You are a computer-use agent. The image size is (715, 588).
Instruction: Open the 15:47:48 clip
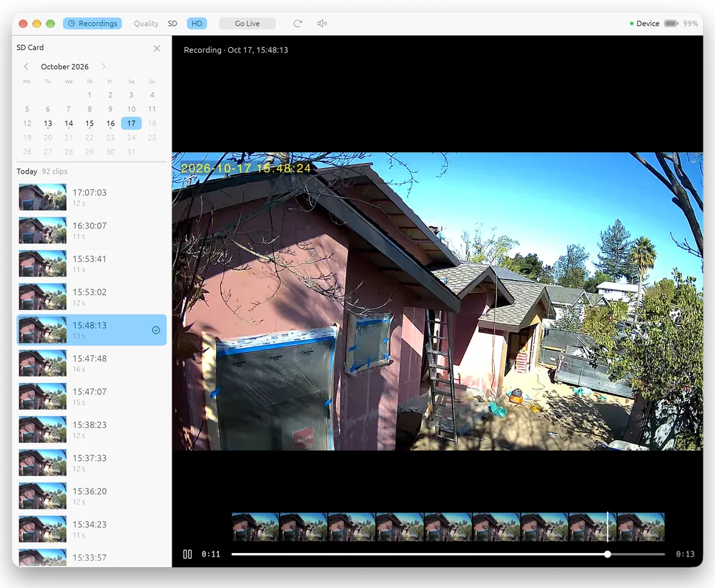(x=92, y=363)
